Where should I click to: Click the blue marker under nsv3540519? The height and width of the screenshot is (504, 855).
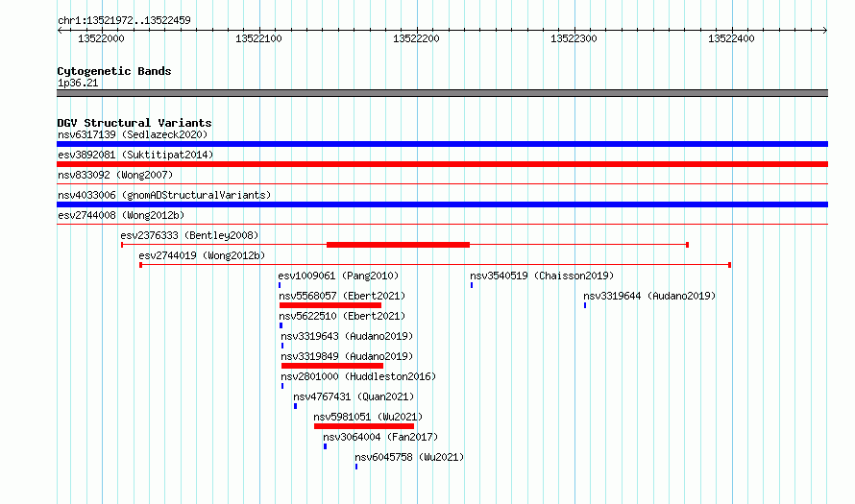point(472,285)
